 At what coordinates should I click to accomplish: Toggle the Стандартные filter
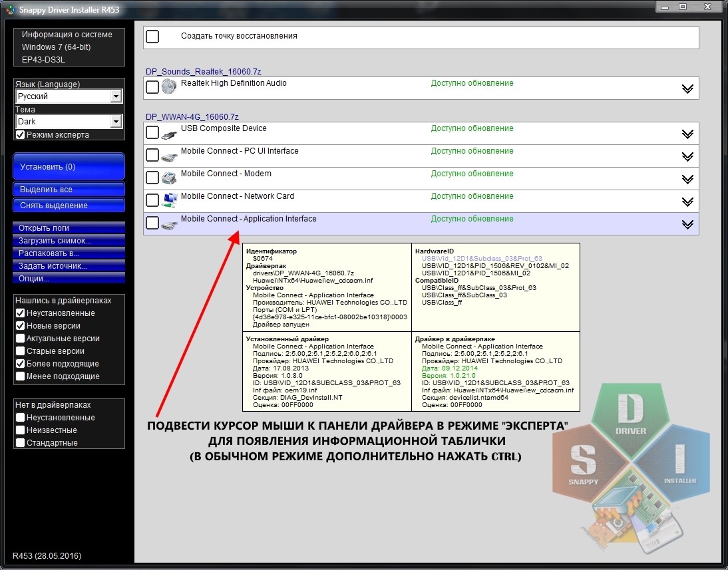20,442
